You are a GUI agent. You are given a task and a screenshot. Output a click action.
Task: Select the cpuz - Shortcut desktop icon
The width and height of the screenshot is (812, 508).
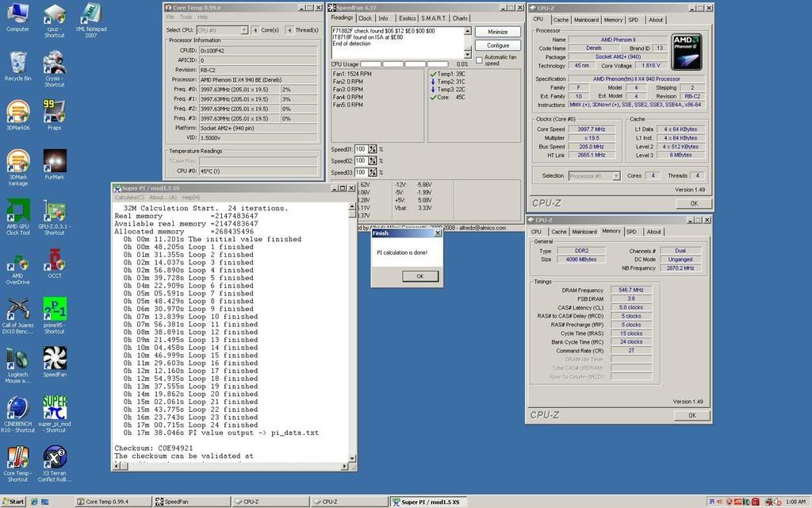pos(55,21)
